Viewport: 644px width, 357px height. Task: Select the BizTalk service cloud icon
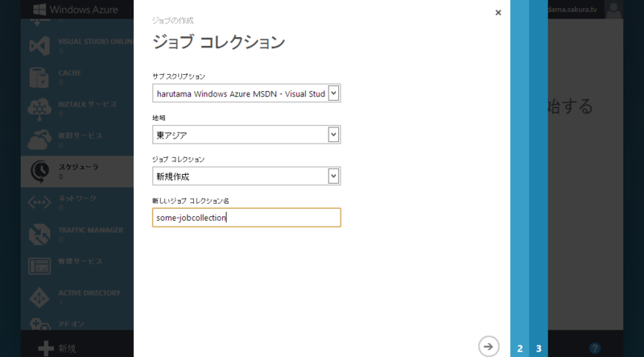pyautogui.click(x=39, y=108)
